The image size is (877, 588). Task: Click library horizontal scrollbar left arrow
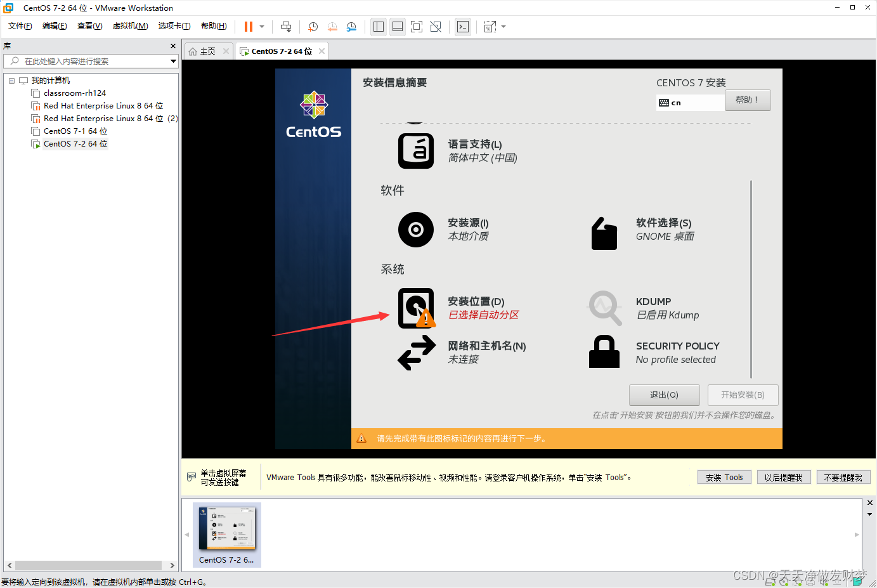[x=10, y=565]
